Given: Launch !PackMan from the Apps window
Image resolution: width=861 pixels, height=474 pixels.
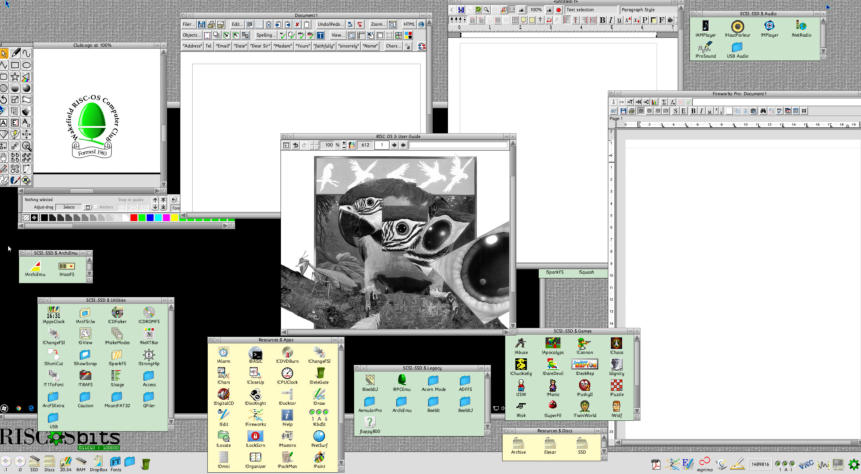Looking at the screenshot, I should pyautogui.click(x=287, y=459).
